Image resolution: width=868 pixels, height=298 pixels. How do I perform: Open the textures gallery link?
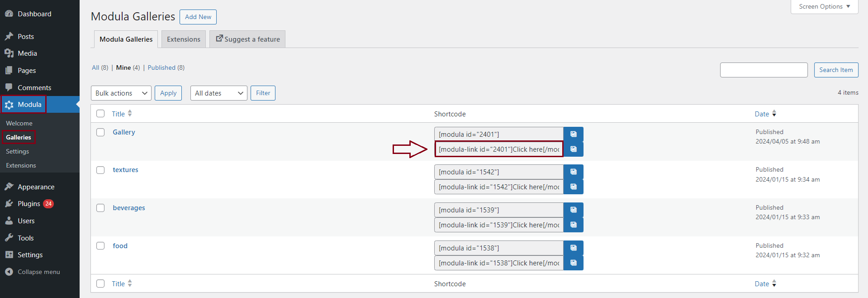[125, 170]
